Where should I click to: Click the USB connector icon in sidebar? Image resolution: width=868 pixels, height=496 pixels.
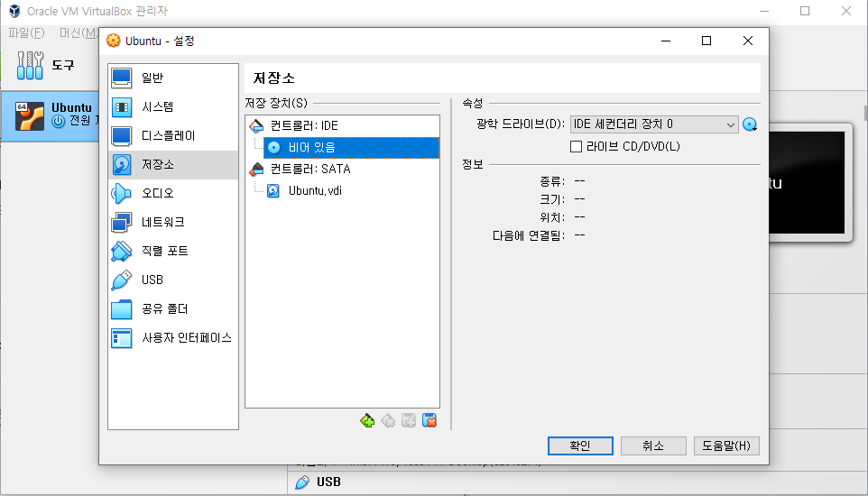[x=121, y=280]
